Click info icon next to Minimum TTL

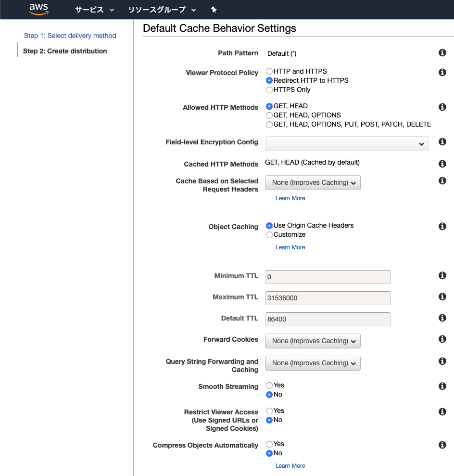coord(442,275)
